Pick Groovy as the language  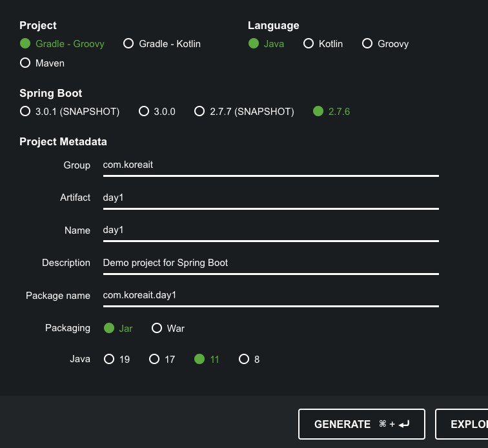click(385, 44)
